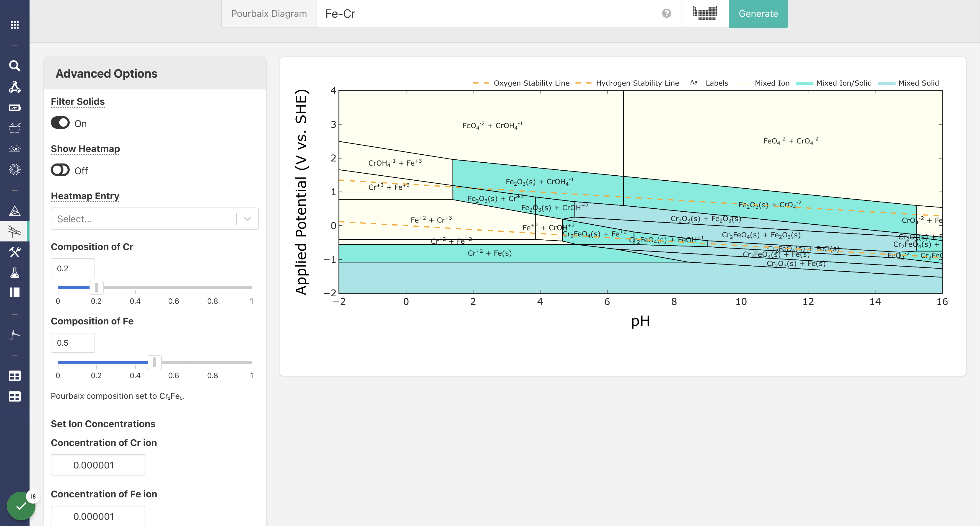Open the upper table icon in sidebar
Image resolution: width=980 pixels, height=526 pixels.
(x=14, y=376)
